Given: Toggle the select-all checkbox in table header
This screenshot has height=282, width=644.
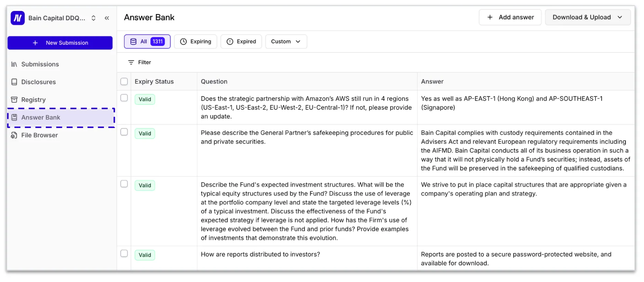Looking at the screenshot, I should coord(124,82).
